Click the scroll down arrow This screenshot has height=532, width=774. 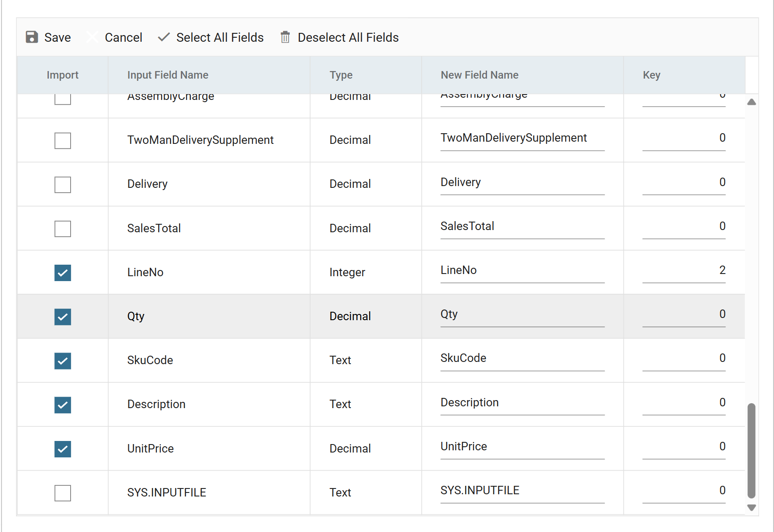751,508
